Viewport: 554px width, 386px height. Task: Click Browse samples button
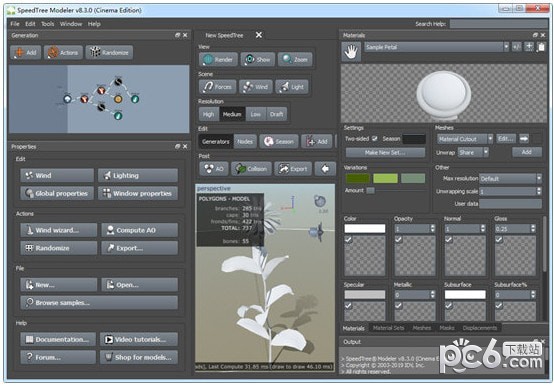tap(99, 303)
